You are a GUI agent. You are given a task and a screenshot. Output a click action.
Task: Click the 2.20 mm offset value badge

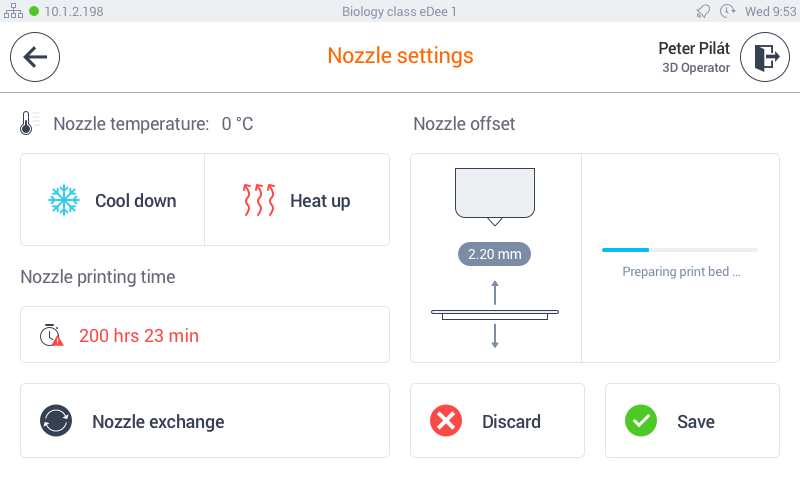pyautogui.click(x=494, y=254)
